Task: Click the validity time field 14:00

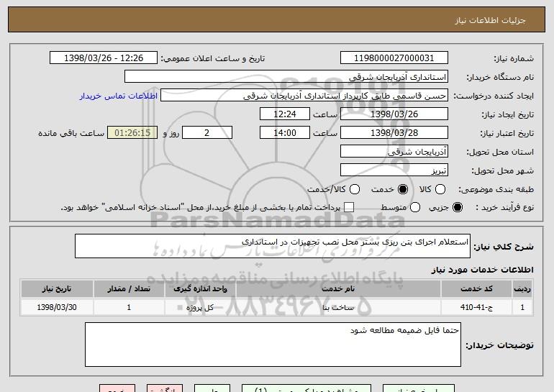Action: 285,133
